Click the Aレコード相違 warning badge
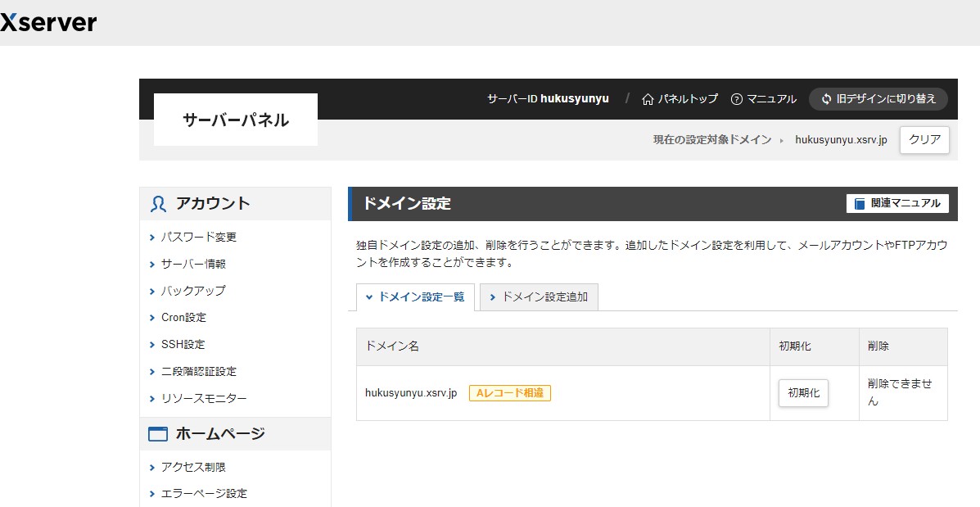The image size is (980, 507). tap(510, 393)
